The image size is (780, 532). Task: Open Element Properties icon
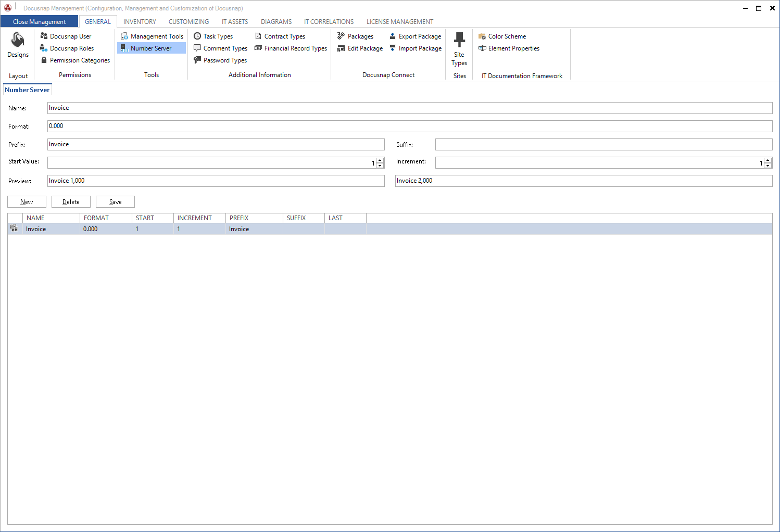click(482, 48)
